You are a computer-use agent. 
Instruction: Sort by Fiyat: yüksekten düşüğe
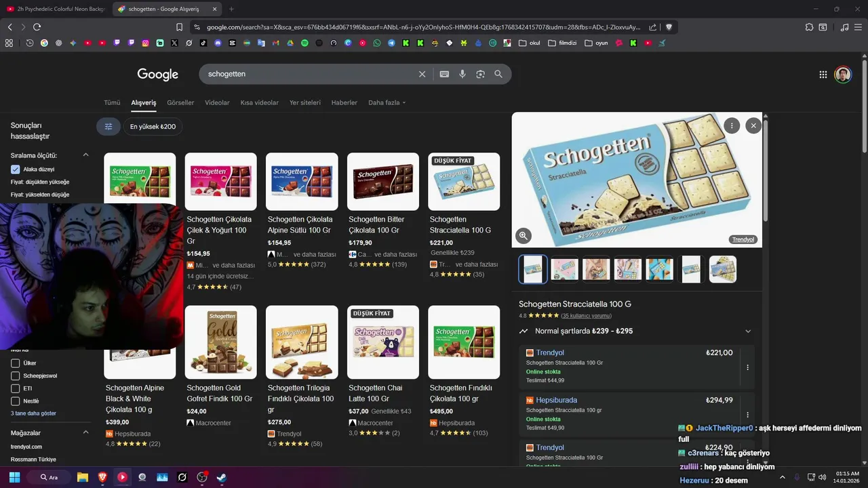click(x=40, y=195)
